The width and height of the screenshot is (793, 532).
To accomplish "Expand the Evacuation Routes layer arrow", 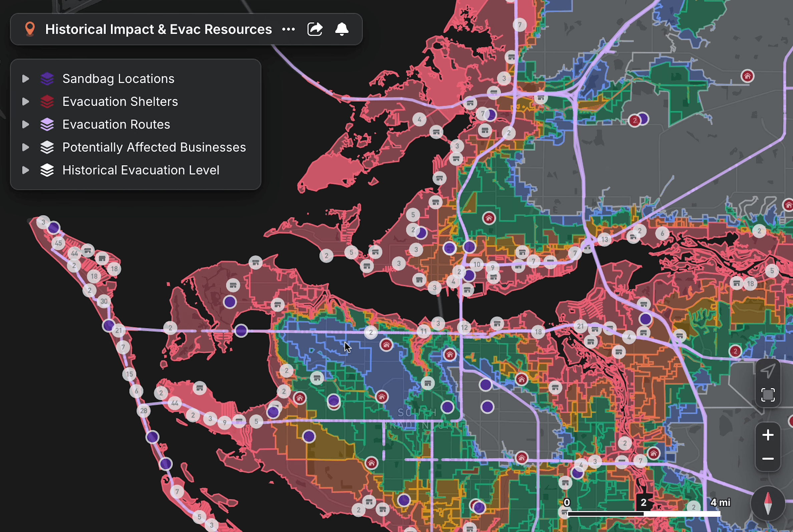I will pyautogui.click(x=25, y=124).
